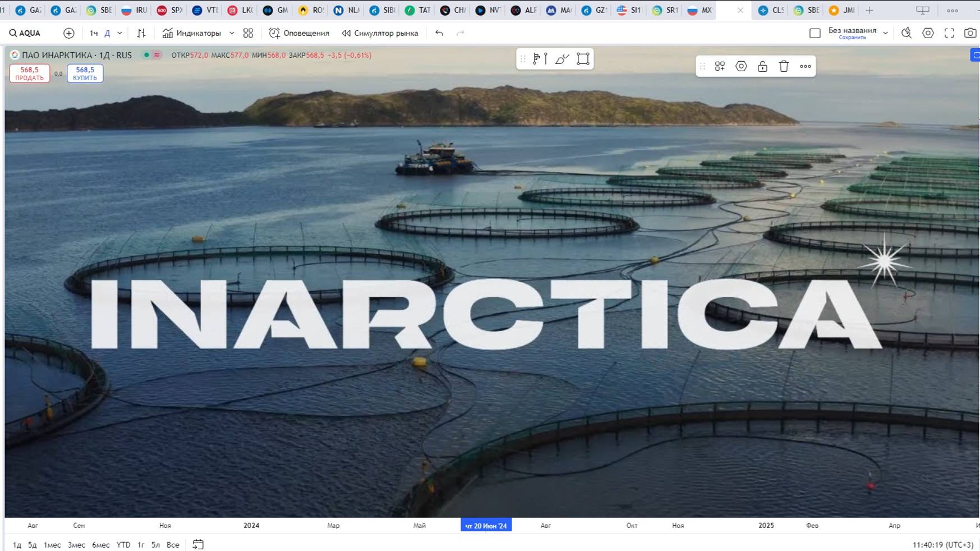Toggle the green market status dot
This screenshot has height=551, width=980.
(146, 55)
